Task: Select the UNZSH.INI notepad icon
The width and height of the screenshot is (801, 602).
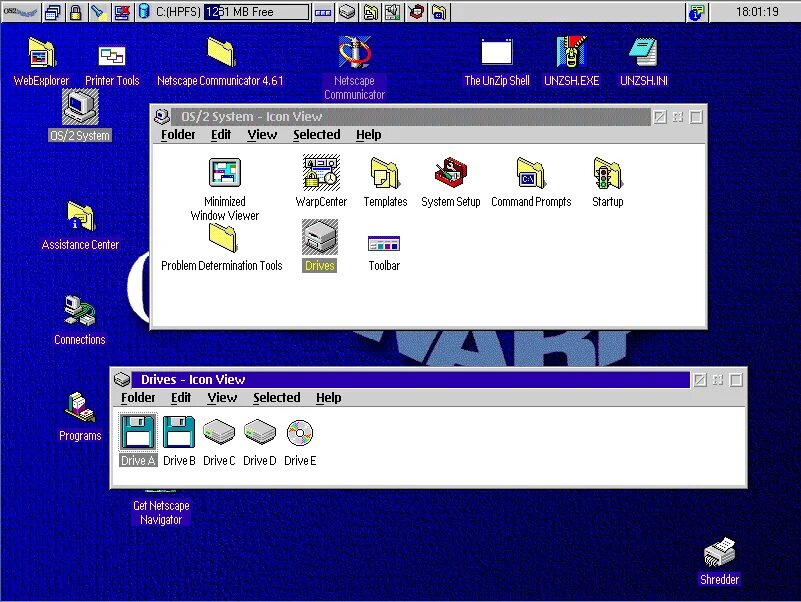Action: tap(644, 61)
